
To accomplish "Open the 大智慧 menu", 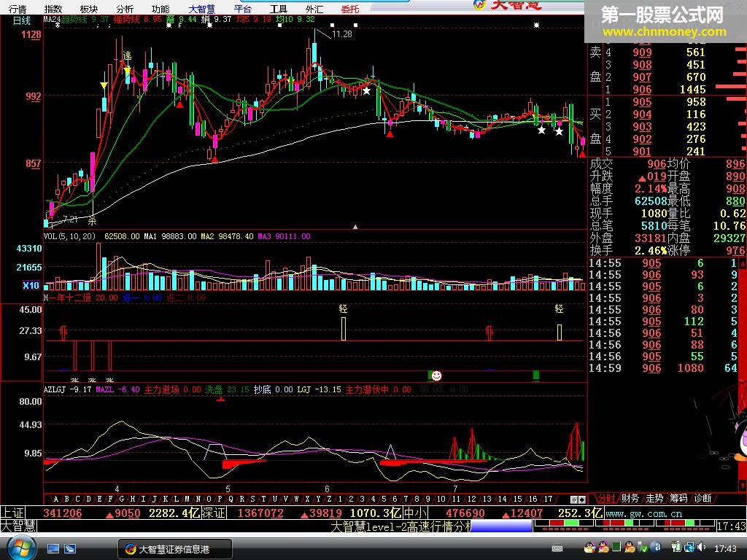I will coord(201,9).
